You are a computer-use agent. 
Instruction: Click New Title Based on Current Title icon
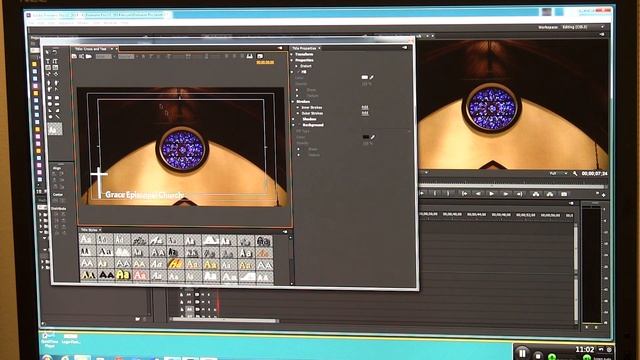[x=74, y=56]
